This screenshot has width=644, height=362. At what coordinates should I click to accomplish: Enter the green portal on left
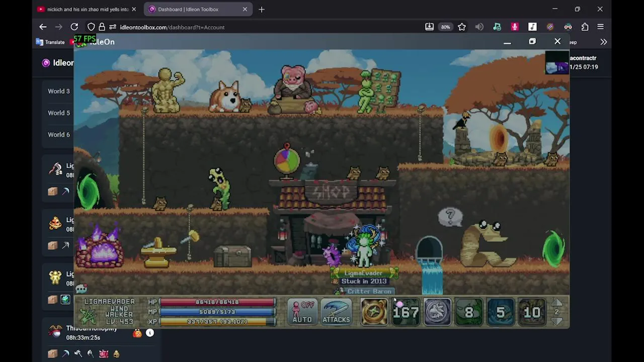coord(89,191)
